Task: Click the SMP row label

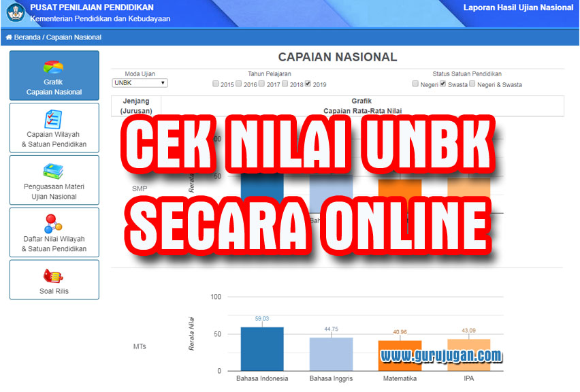Action: pyautogui.click(x=140, y=189)
